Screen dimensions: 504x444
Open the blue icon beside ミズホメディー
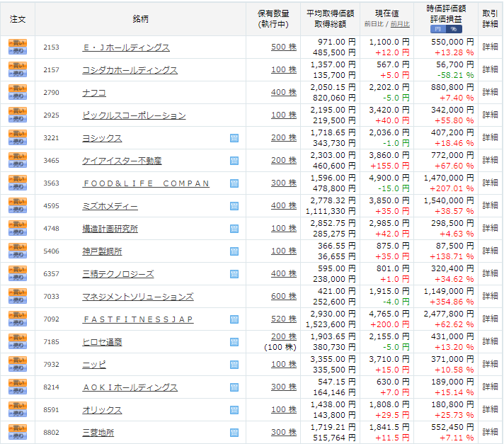pos(234,206)
